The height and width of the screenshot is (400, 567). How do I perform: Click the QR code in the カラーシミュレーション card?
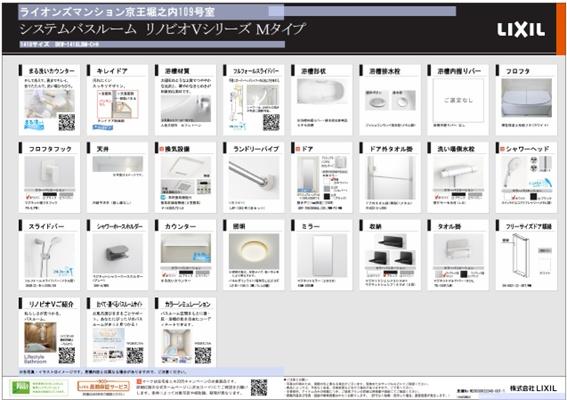click(203, 355)
